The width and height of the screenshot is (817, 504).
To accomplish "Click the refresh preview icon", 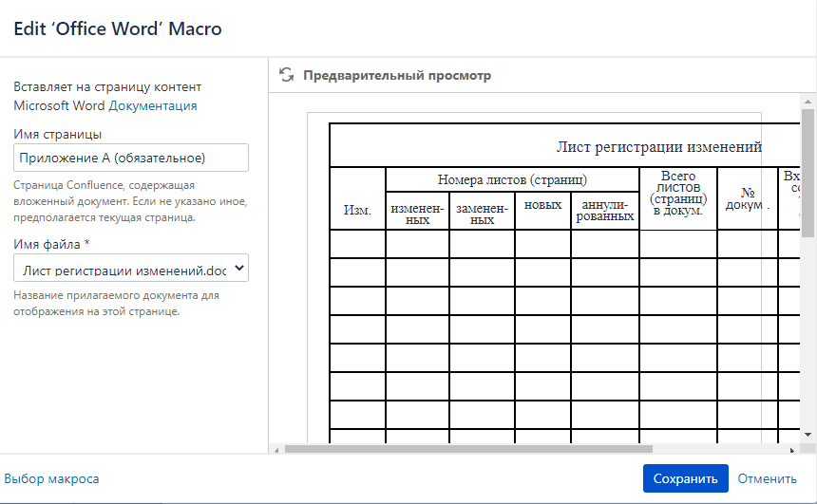I will tap(286, 75).
